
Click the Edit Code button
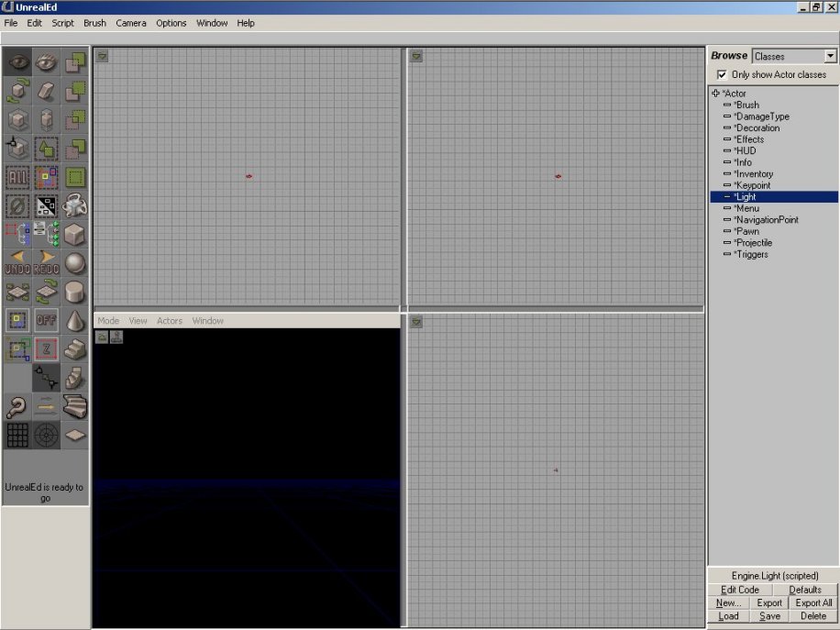740,590
